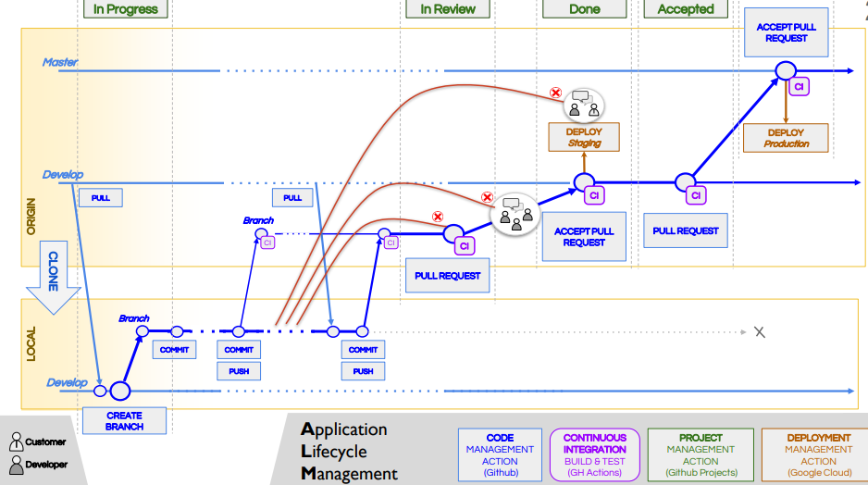Click the DEPLOY Production box
This screenshot has width=868, height=485.
tap(786, 138)
